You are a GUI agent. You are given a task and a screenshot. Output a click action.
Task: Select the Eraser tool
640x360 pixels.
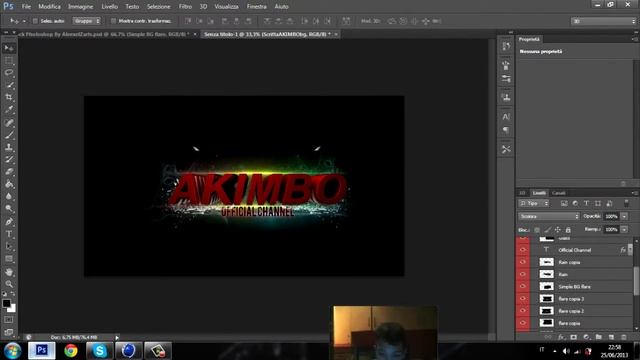(x=9, y=172)
